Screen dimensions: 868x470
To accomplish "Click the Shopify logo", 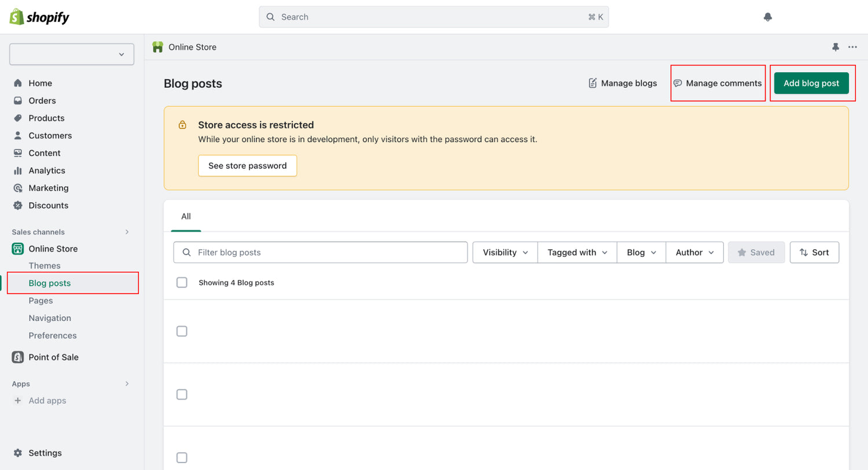I will (39, 17).
